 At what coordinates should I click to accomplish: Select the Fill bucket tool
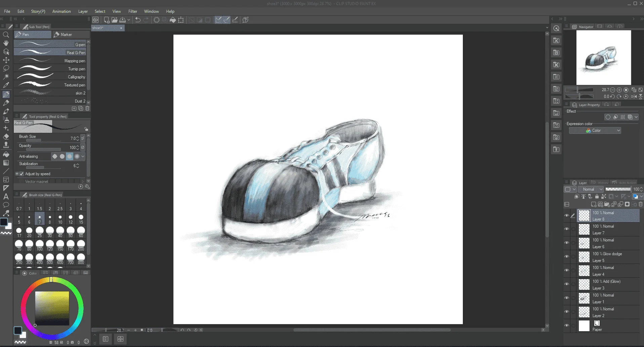[x=6, y=154]
